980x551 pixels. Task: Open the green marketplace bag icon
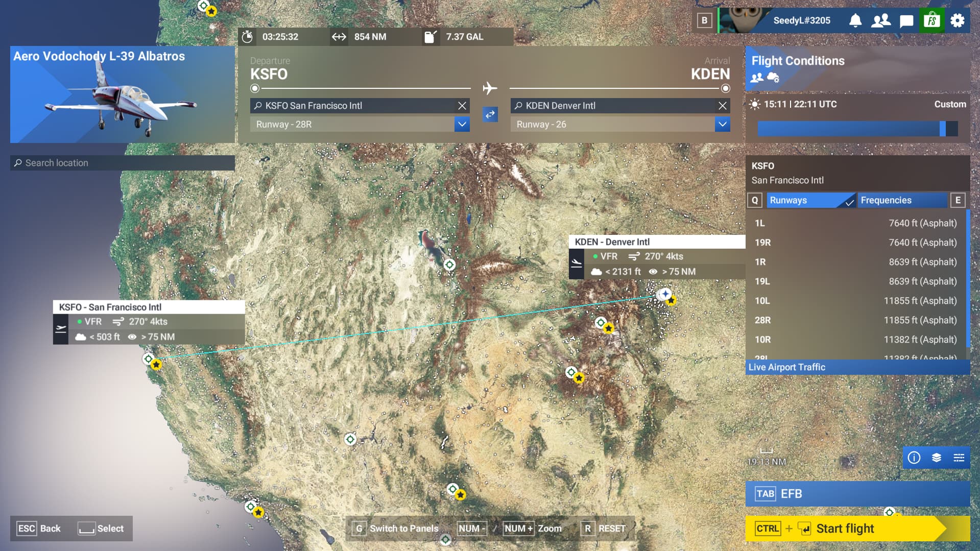(932, 20)
